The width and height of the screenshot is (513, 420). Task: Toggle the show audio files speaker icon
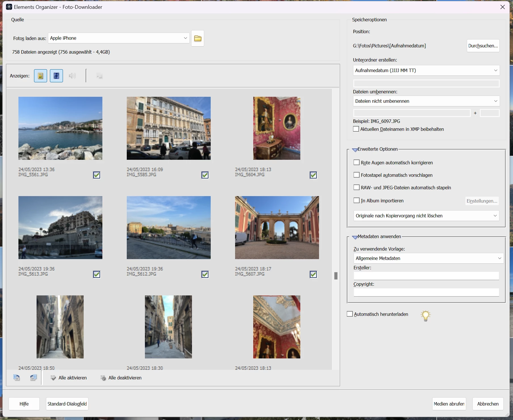pyautogui.click(x=72, y=76)
